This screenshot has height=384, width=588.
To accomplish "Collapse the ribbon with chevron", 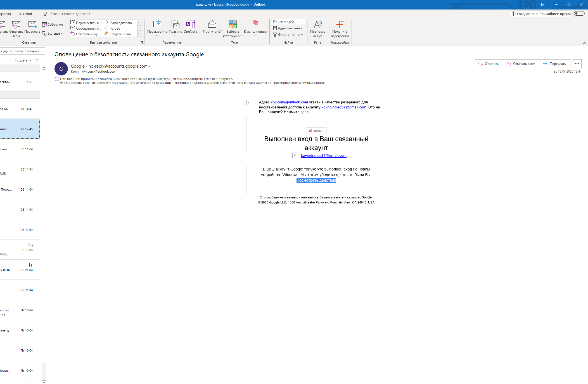I will click(584, 43).
